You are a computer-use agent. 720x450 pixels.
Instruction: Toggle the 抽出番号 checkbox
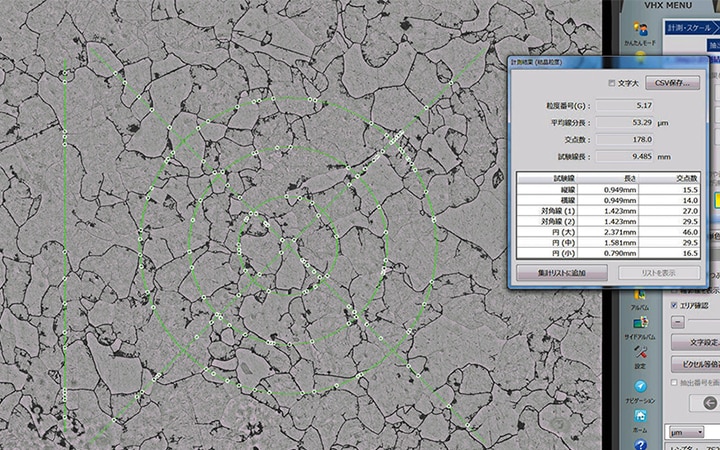coord(672,382)
